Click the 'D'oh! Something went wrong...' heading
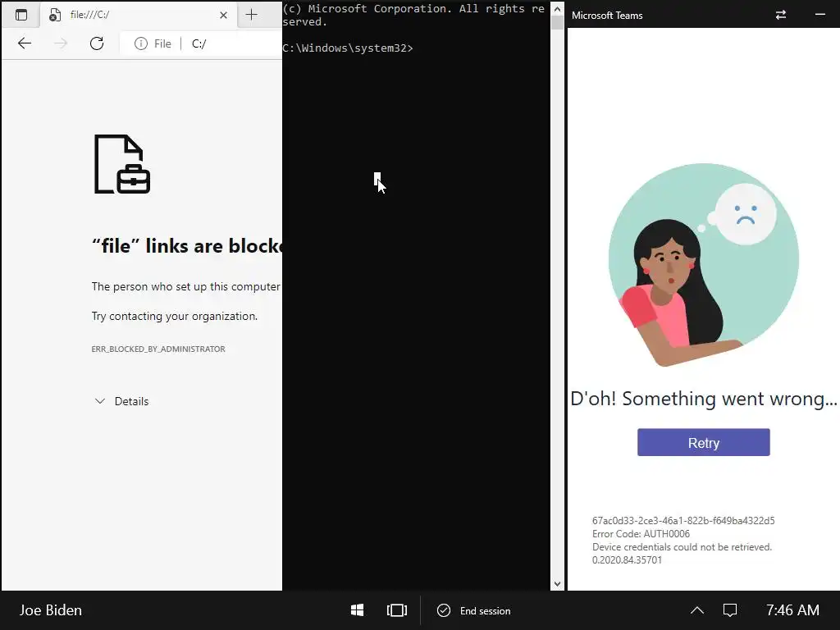Image resolution: width=840 pixels, height=630 pixels. (x=703, y=399)
